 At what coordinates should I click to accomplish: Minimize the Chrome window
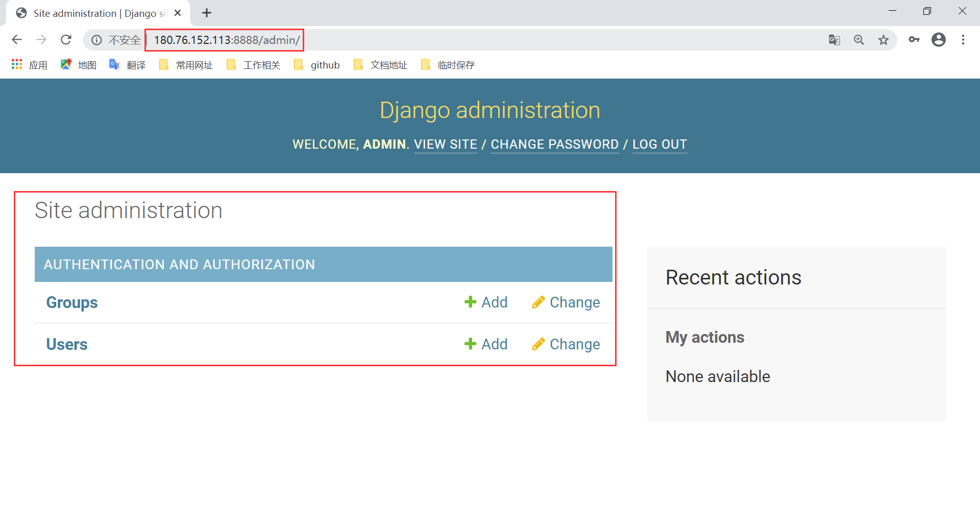pyautogui.click(x=893, y=11)
